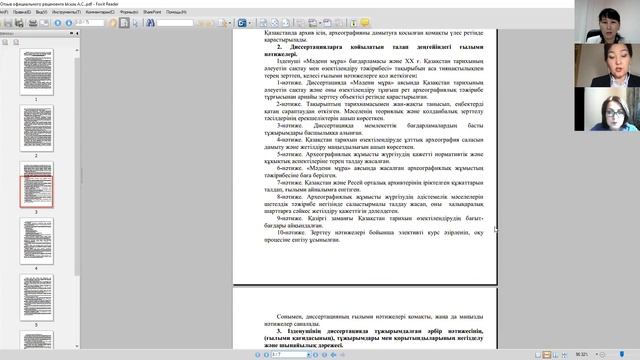Screen dimensions: 640x360
Task: Select highlighted page 3 thumbnail
Action: click(x=36, y=184)
